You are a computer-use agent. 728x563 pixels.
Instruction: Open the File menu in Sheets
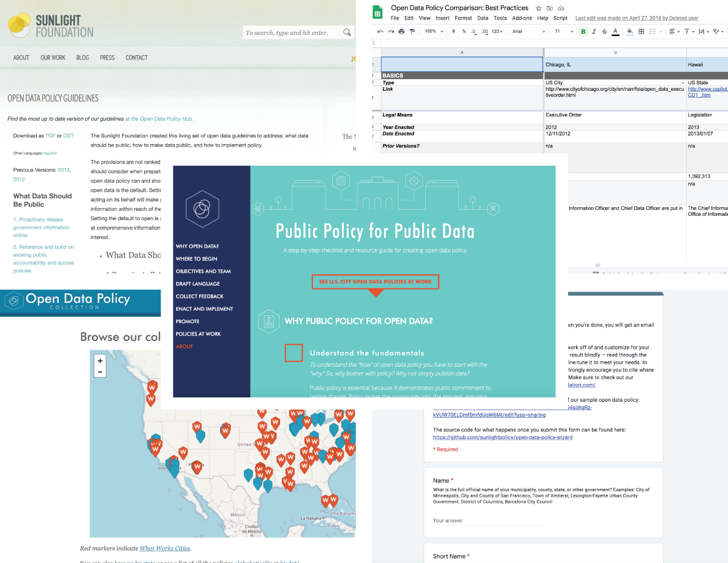click(x=395, y=18)
